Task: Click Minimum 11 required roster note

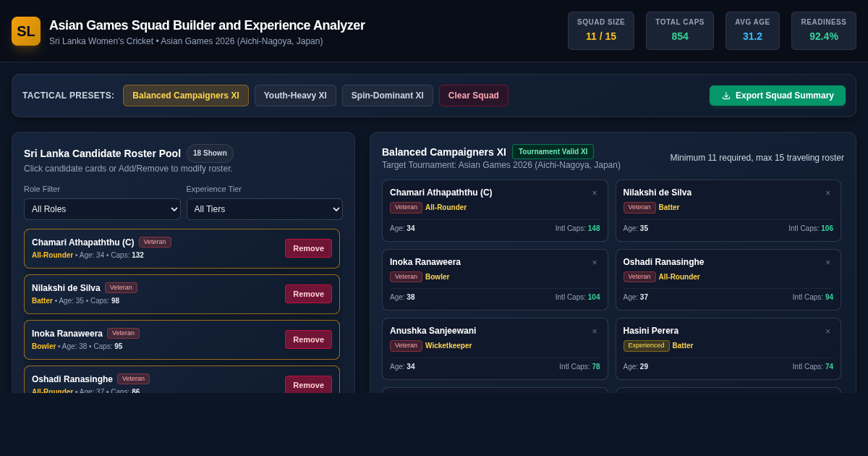Action: pyautogui.click(x=757, y=158)
